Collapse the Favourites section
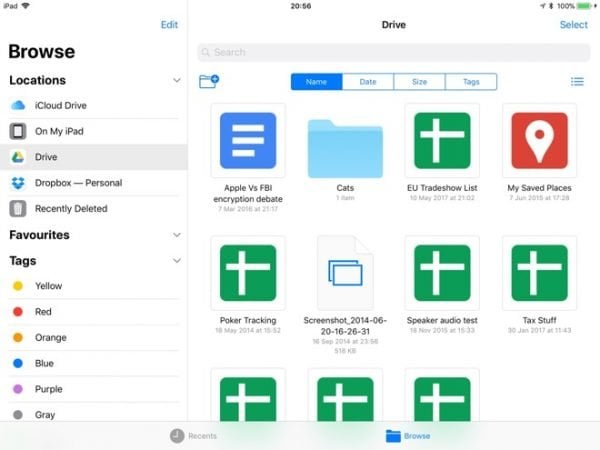 176,235
